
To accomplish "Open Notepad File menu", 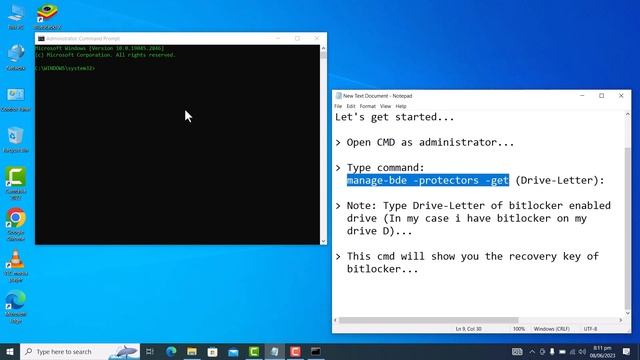I will click(338, 106).
